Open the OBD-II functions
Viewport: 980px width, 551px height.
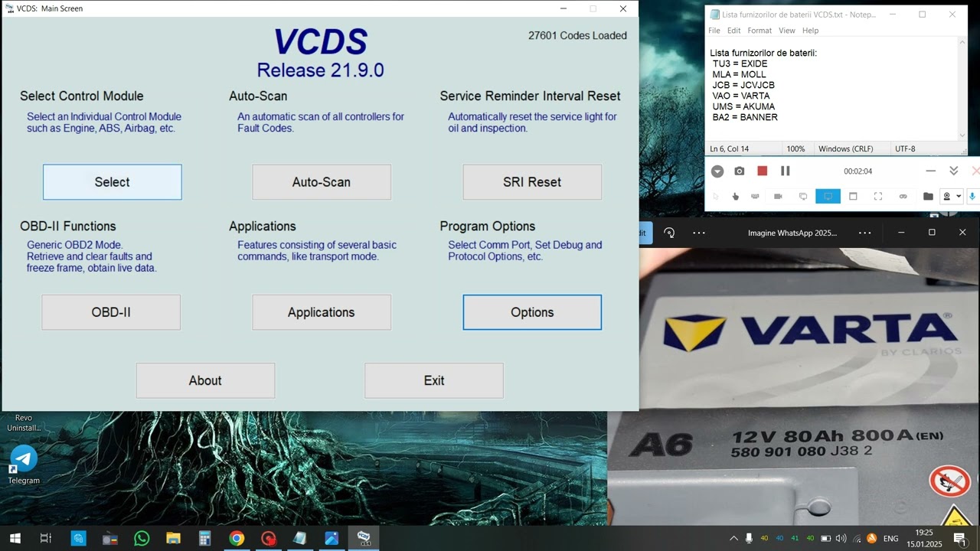coord(111,312)
